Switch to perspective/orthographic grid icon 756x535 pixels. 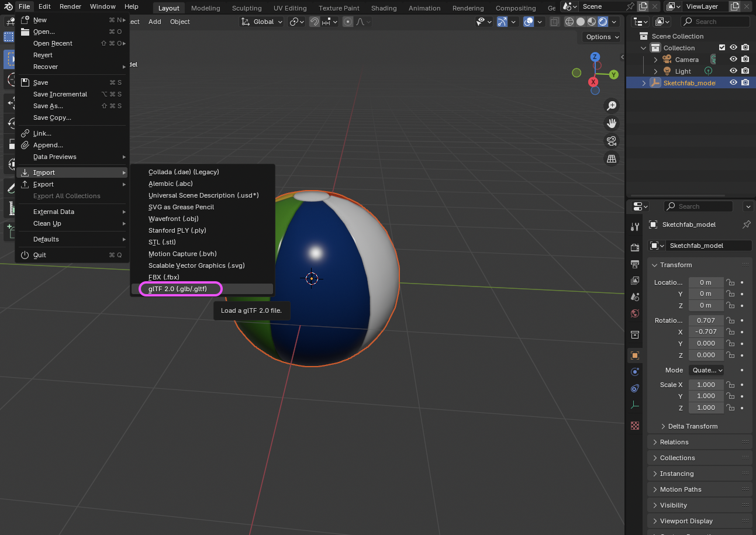point(612,158)
